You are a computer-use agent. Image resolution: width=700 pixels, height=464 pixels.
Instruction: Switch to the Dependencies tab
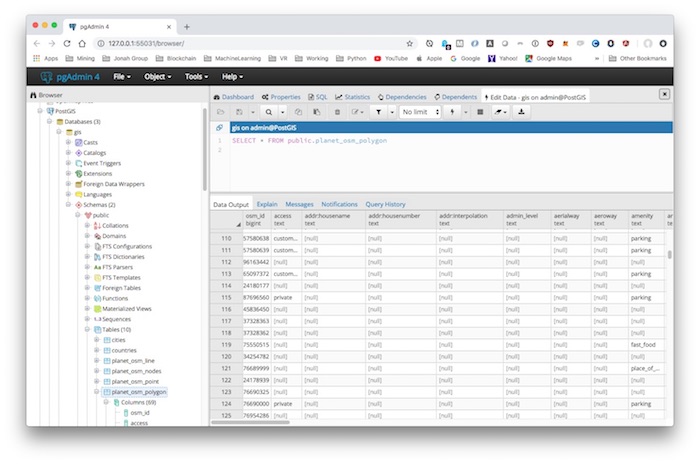pos(402,97)
